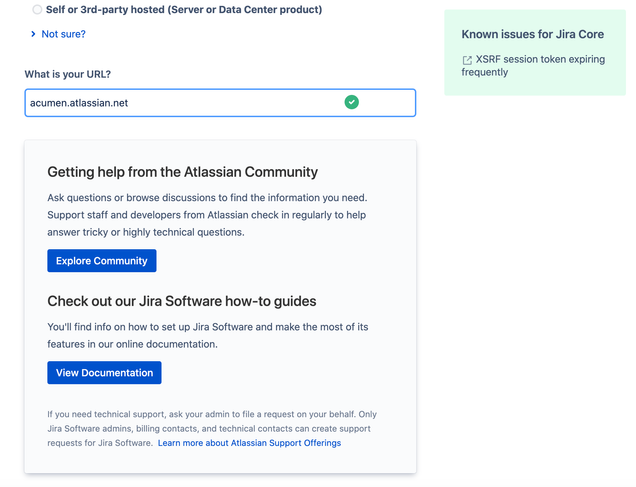Click the What is your URL? label
Viewport: 636px width, 487px height.
68,74
